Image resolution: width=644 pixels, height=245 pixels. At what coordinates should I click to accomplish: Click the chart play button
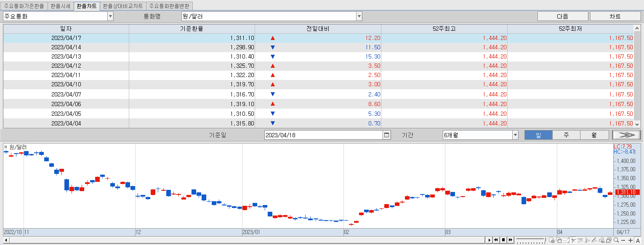[x=489, y=240]
